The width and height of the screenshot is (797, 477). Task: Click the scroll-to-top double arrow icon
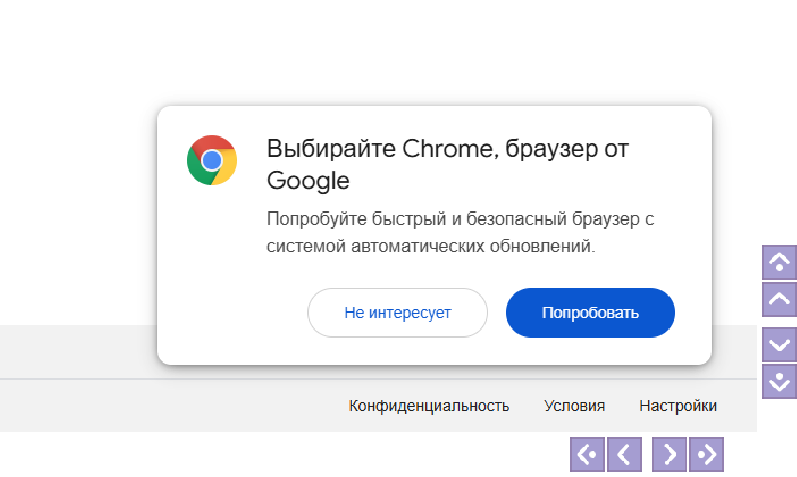pos(779,263)
